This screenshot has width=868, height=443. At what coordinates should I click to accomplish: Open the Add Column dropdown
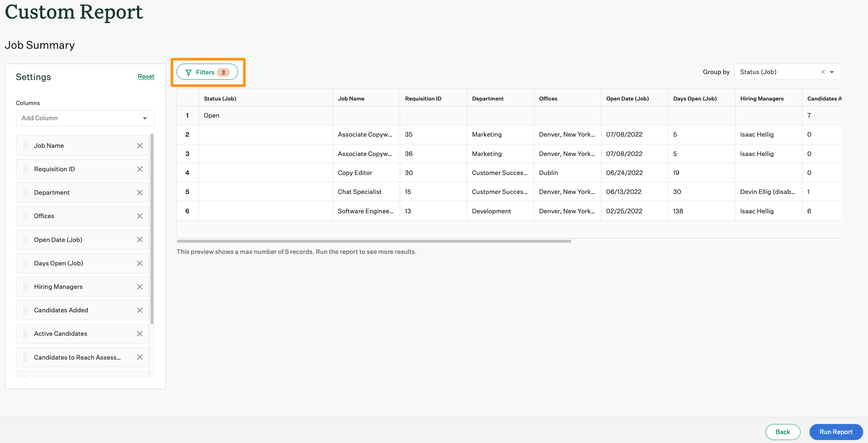point(85,118)
